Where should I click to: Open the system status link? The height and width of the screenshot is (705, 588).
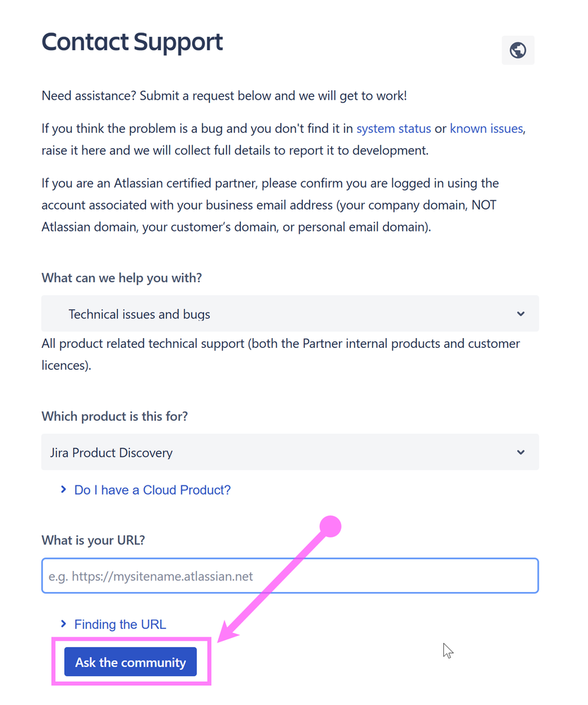point(394,128)
